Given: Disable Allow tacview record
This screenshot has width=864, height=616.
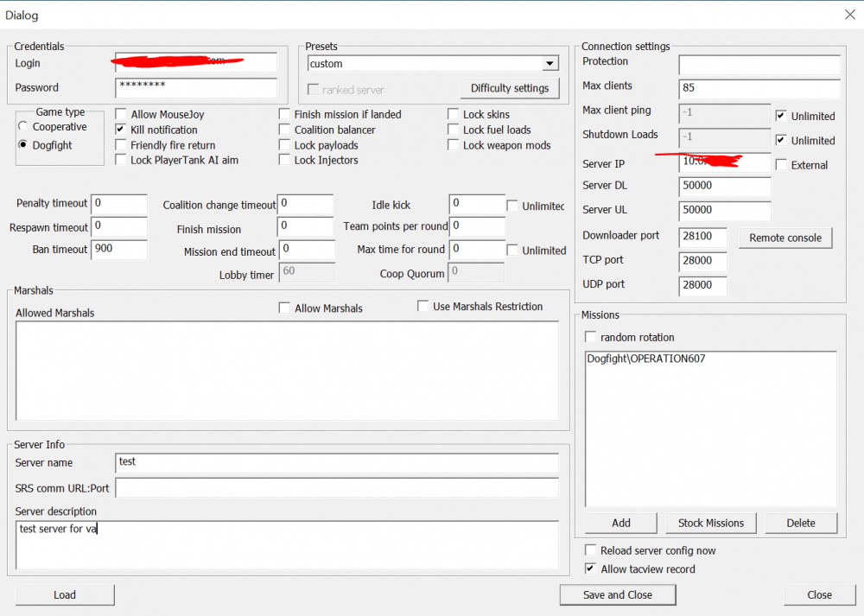Looking at the screenshot, I should point(590,568).
